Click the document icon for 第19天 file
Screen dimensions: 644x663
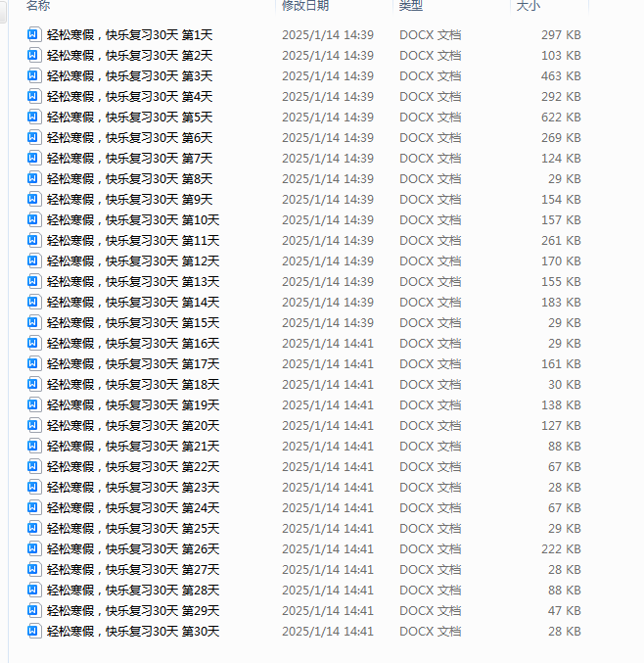pyautogui.click(x=34, y=405)
